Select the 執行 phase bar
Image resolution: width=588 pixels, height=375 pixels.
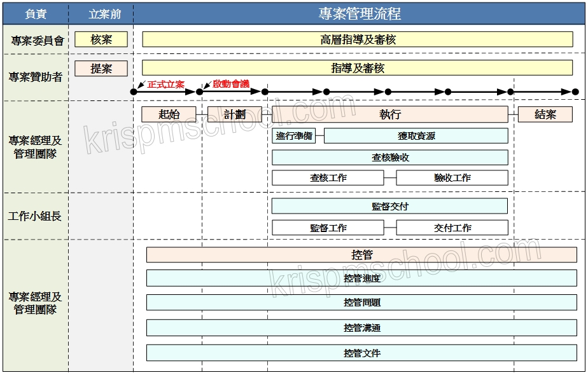click(x=389, y=114)
